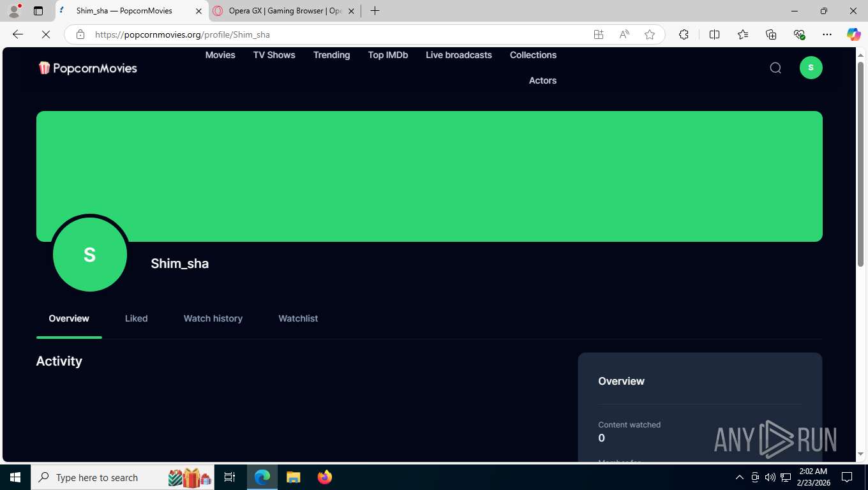Viewport: 868px width, 490px height.
Task: Click the green profile banner image
Action: pos(430,176)
